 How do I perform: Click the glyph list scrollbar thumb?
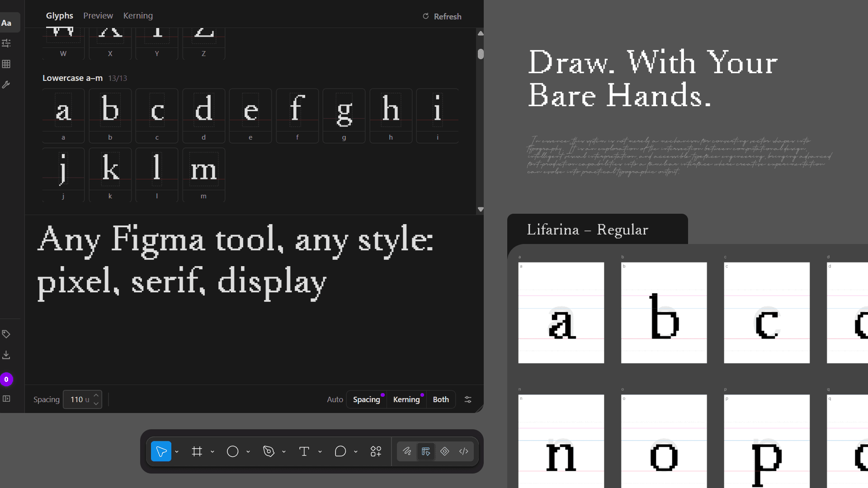click(481, 54)
